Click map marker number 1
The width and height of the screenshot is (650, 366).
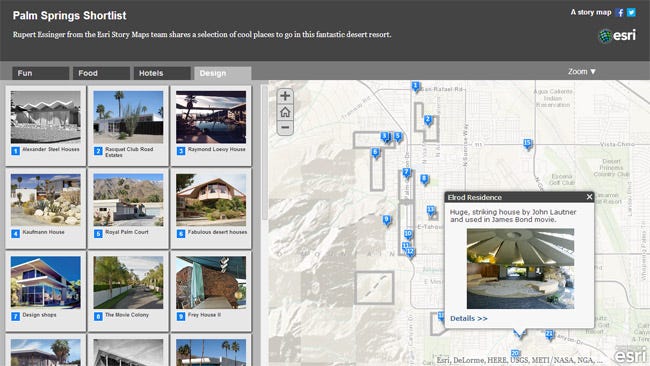(415, 87)
